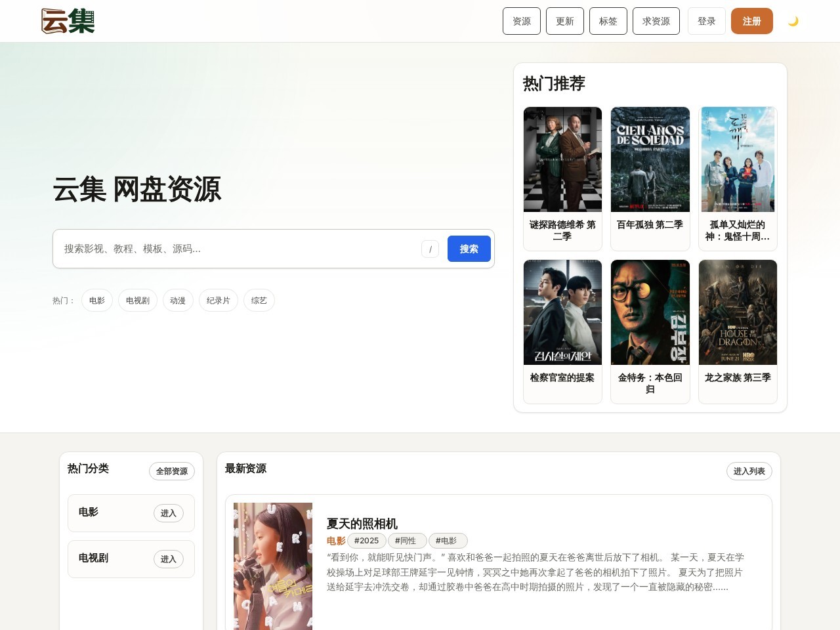
Task: Open the 谜探路德维希 第二季 poster
Action: [x=562, y=159]
